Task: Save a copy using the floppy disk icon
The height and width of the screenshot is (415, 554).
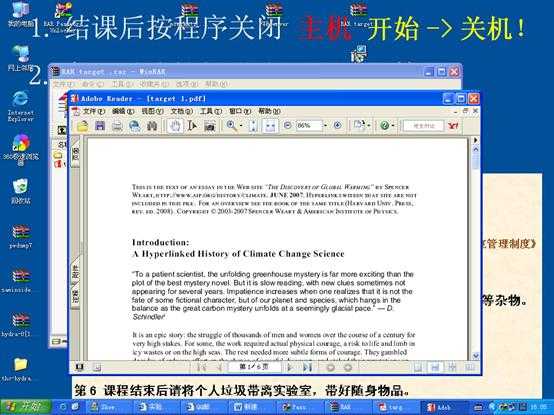Action: coord(100,126)
